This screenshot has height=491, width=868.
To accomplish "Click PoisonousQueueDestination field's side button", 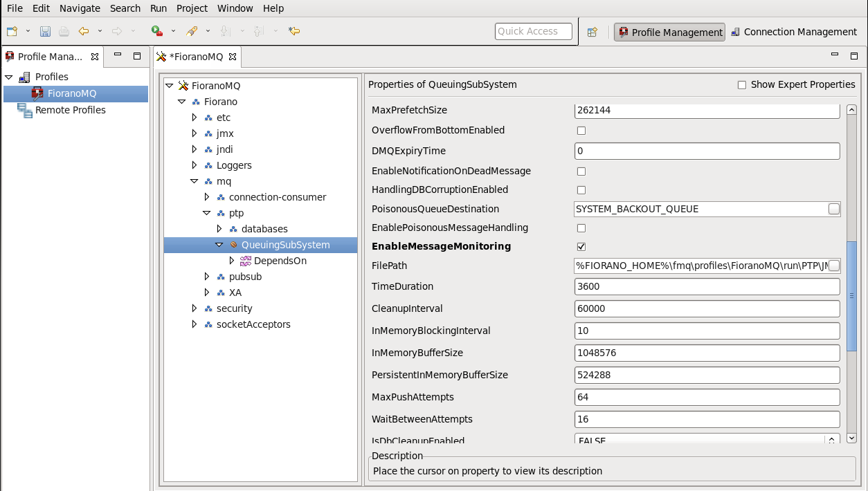I will coord(834,209).
